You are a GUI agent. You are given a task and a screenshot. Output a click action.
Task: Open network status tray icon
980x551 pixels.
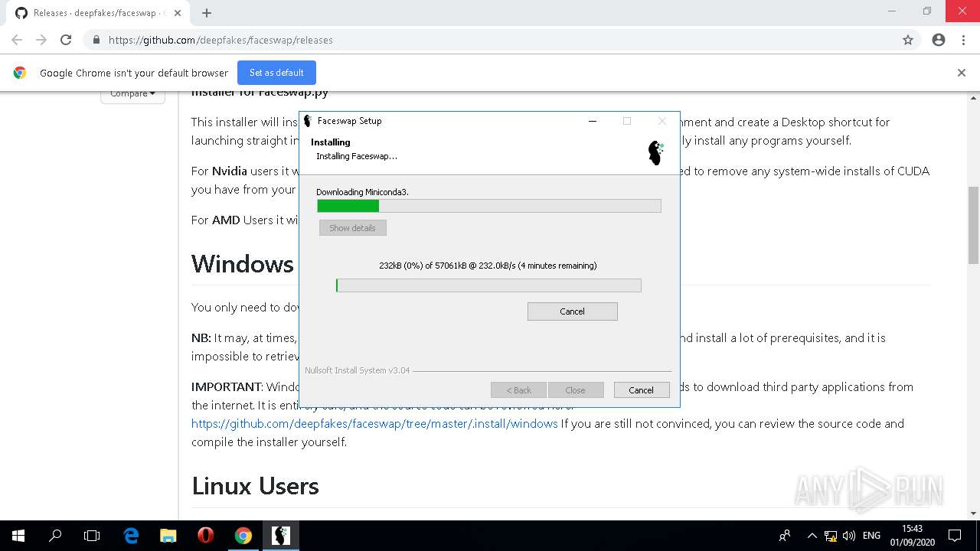pos(831,536)
